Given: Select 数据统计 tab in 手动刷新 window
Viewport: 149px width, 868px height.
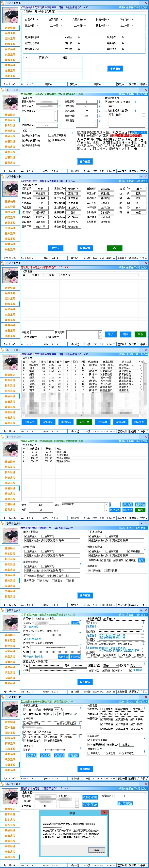Looking at the screenshot, I should (x=10, y=28).
